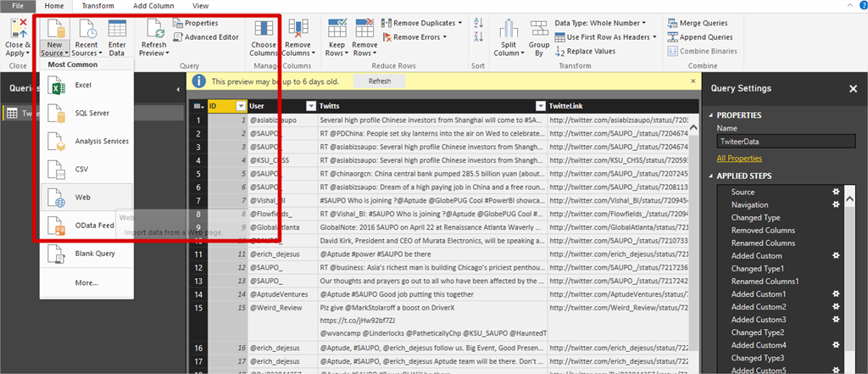Click the Refresh button in preview banner
Image resolution: width=868 pixels, height=374 pixels.
click(x=379, y=81)
